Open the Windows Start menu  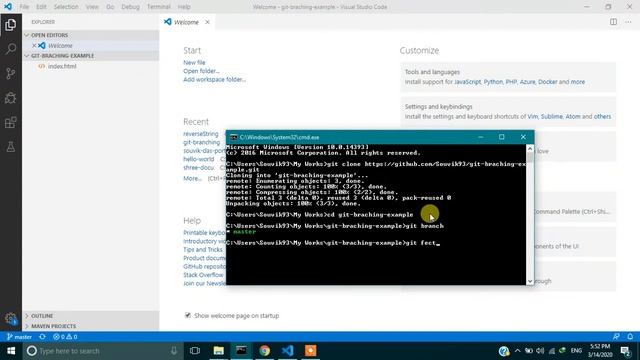(11, 351)
